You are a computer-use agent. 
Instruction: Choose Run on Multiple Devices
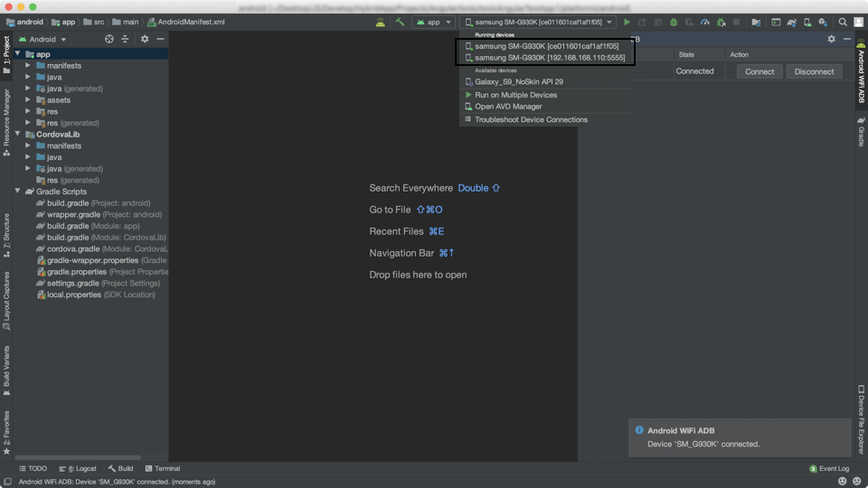click(544, 95)
